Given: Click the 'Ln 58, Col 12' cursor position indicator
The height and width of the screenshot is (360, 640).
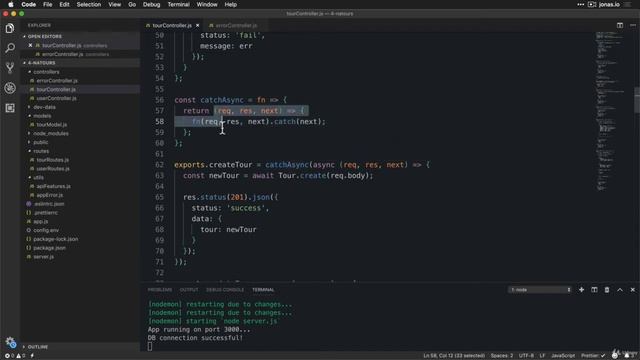Looking at the screenshot, I should pyautogui.click(x=454, y=356).
